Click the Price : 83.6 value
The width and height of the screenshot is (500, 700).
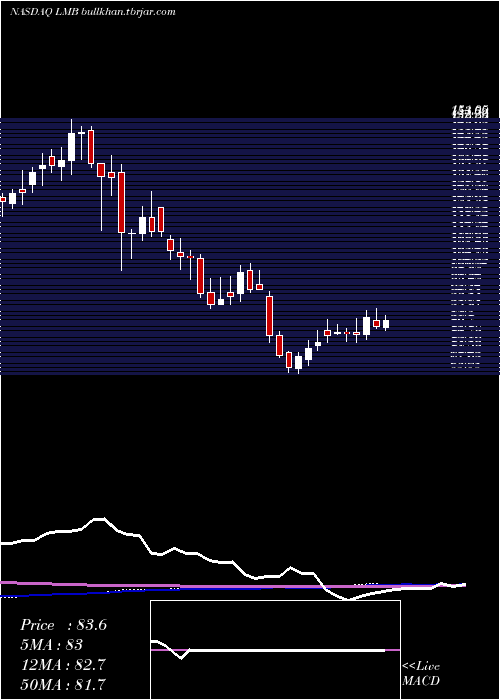tap(63, 625)
